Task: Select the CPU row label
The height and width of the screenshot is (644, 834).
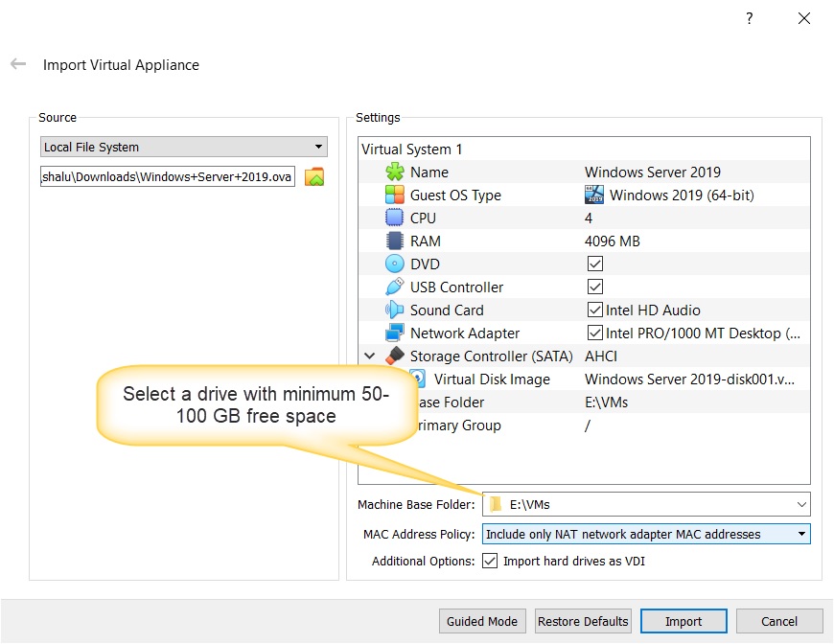Action: (x=423, y=218)
